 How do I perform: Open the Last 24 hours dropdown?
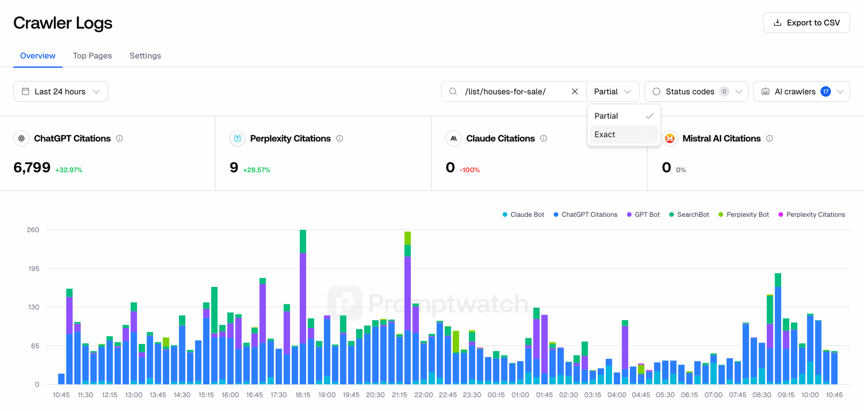click(61, 91)
